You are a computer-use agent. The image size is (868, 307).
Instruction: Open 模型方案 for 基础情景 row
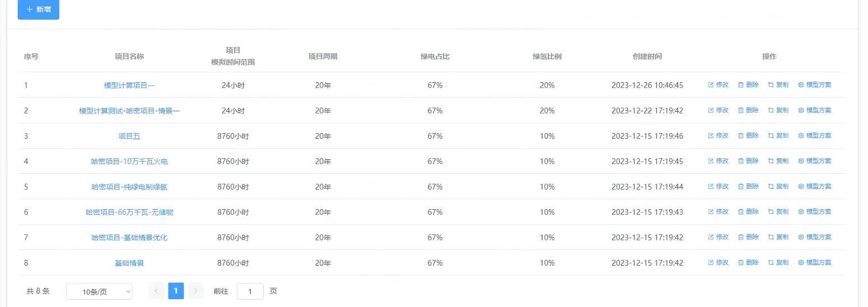point(814,262)
